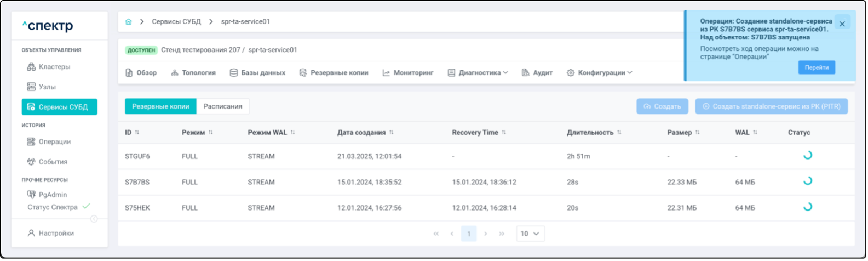Image resolution: width=868 pixels, height=261 pixels.
Task: Open the Мониторинг tab
Action: (x=408, y=72)
